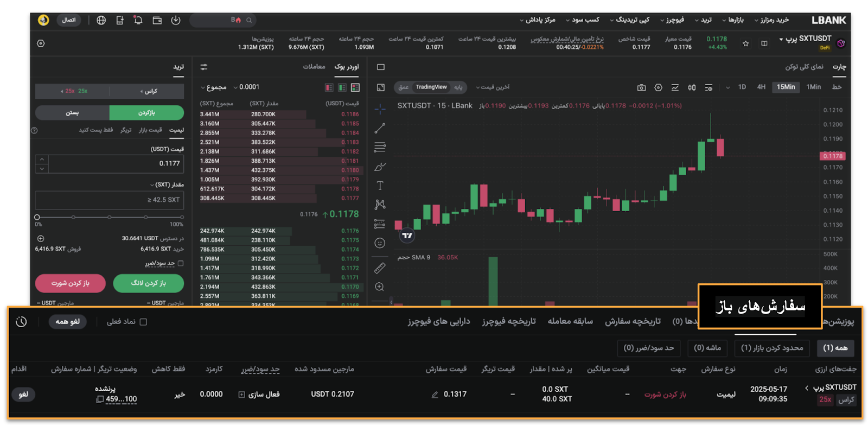Open the کراس margin mode selector
868x426 pixels.
(148, 91)
